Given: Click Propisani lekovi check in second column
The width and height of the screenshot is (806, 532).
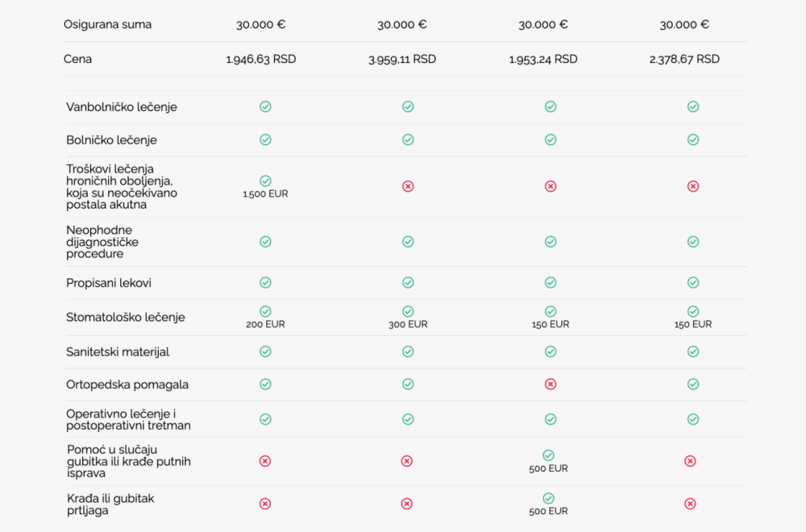Looking at the screenshot, I should (x=408, y=282).
